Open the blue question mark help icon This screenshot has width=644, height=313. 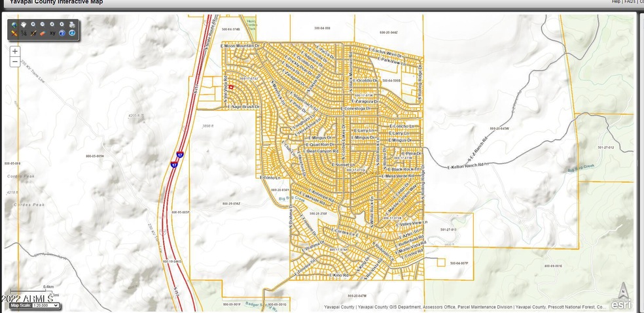pos(62,33)
